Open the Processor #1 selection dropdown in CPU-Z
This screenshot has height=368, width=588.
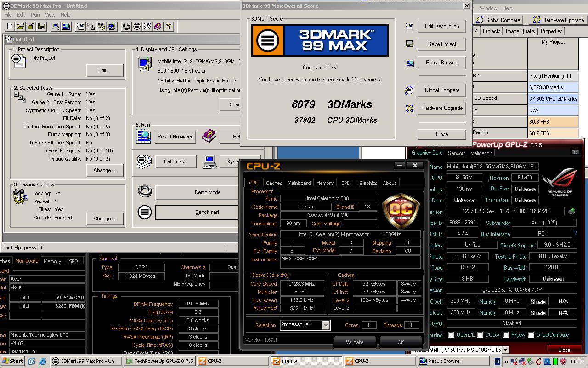coord(326,325)
